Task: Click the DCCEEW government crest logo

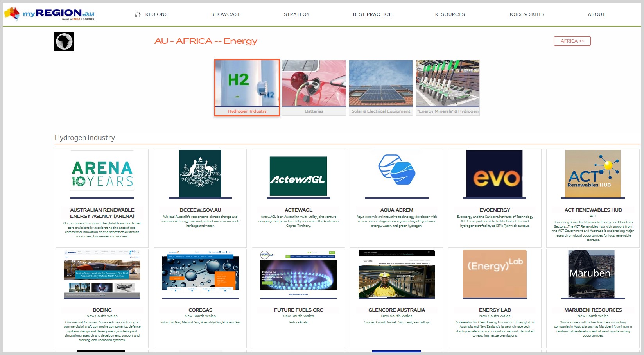Action: [x=200, y=174]
